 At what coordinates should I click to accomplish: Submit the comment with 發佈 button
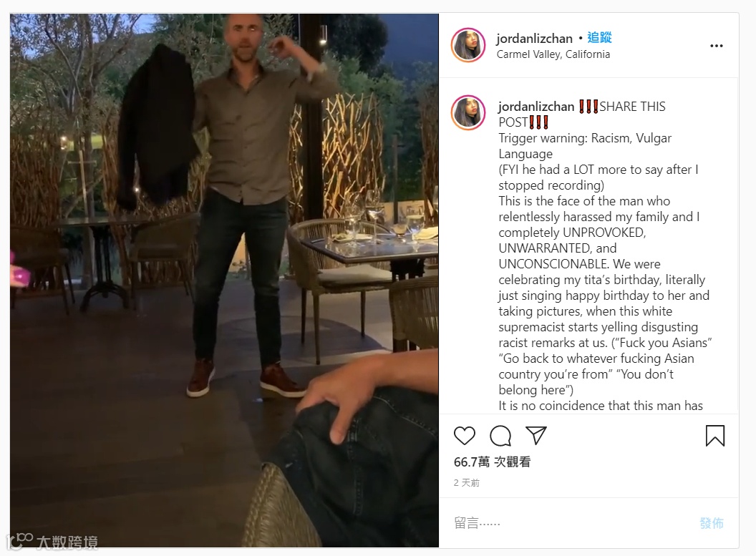712,523
